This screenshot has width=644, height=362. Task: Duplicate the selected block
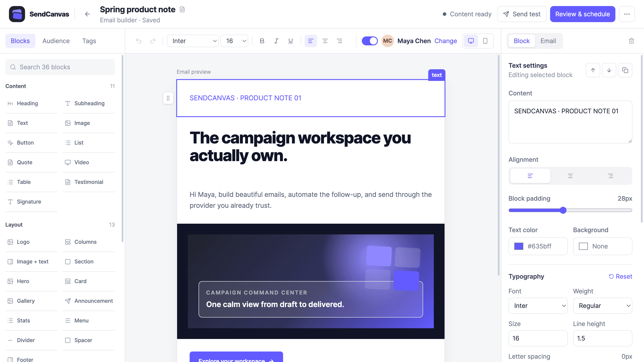(625, 70)
